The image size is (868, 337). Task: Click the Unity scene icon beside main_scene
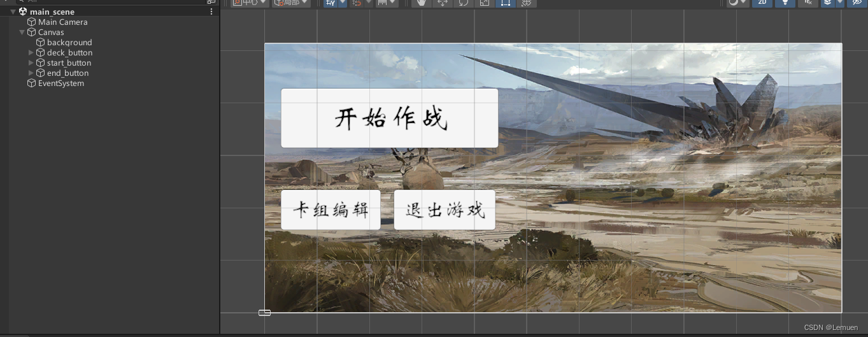(x=22, y=12)
